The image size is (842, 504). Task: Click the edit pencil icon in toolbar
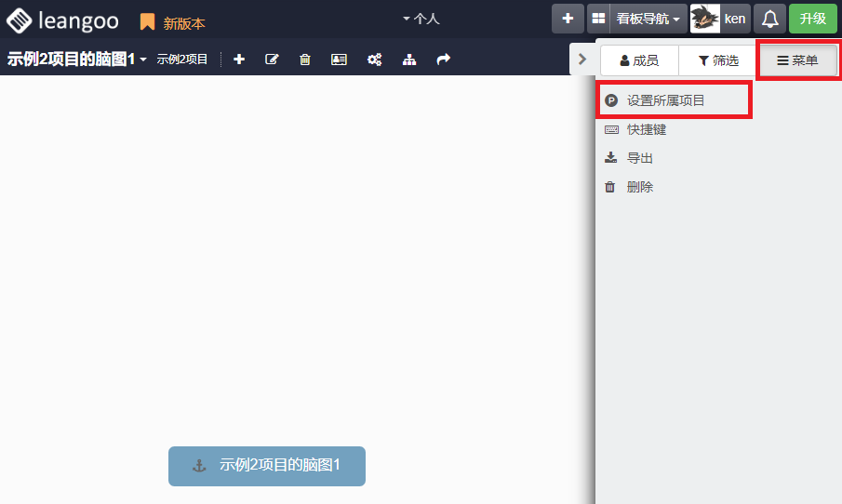click(x=272, y=60)
